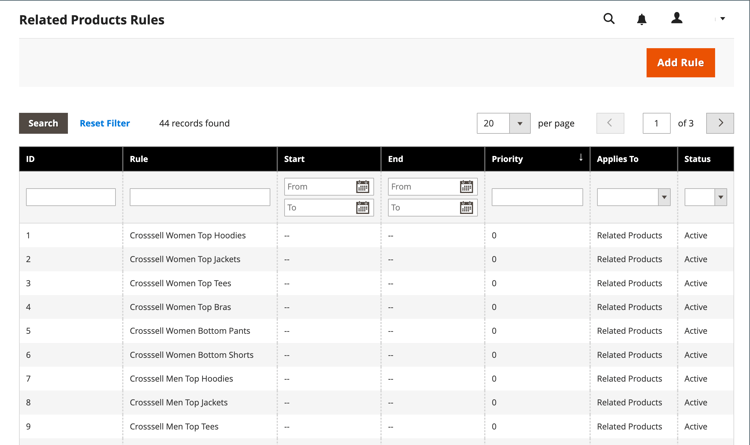Viewport: 750px width, 445px height.
Task: Sort by the ID column header
Action: coord(71,159)
